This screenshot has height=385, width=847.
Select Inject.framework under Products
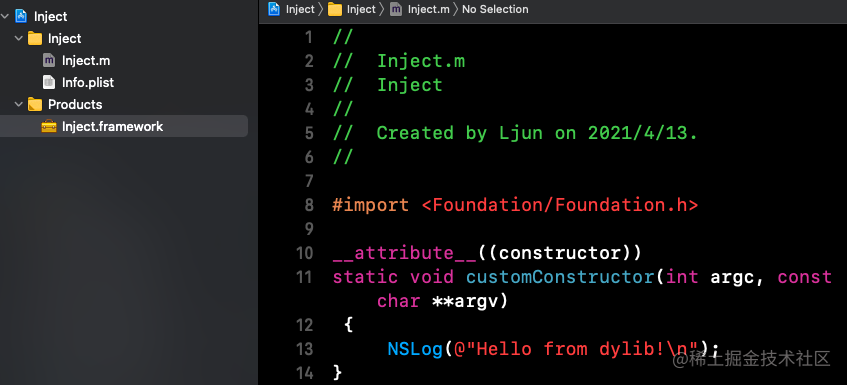coord(112,126)
